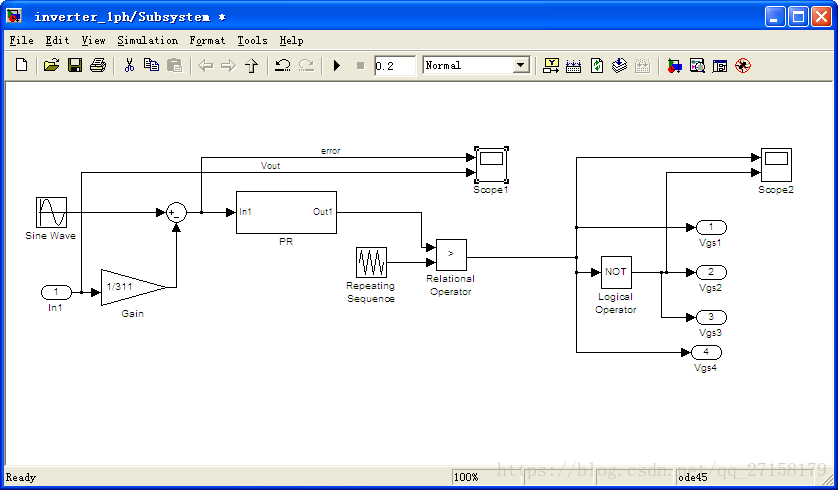This screenshot has height=490, width=838.
Task: Paste with clipboard icon
Action: tap(175, 66)
